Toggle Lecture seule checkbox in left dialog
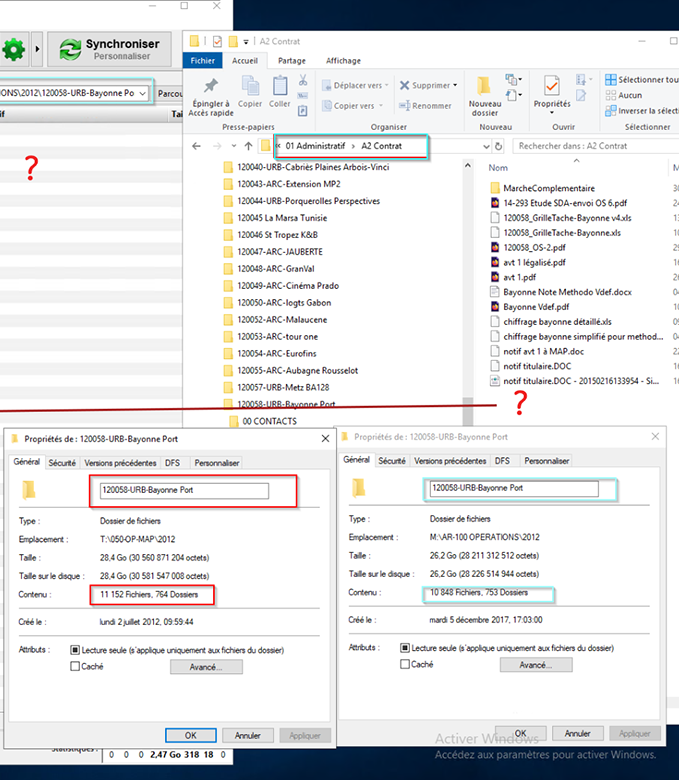Viewport: 679px width, 780px height. [75, 650]
